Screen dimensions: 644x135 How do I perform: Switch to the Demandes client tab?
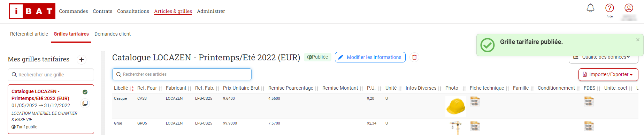(113, 34)
